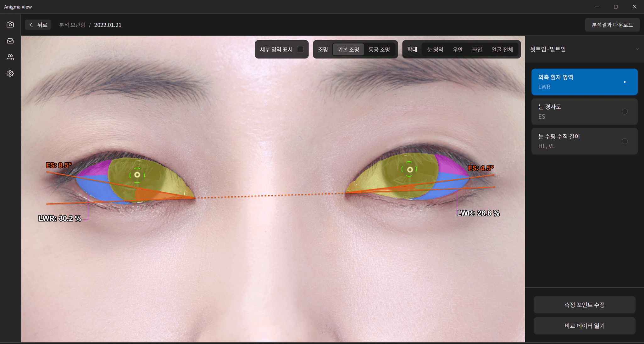Switch lighting to 동공 조명
This screenshot has width=644, height=344.
(379, 49)
